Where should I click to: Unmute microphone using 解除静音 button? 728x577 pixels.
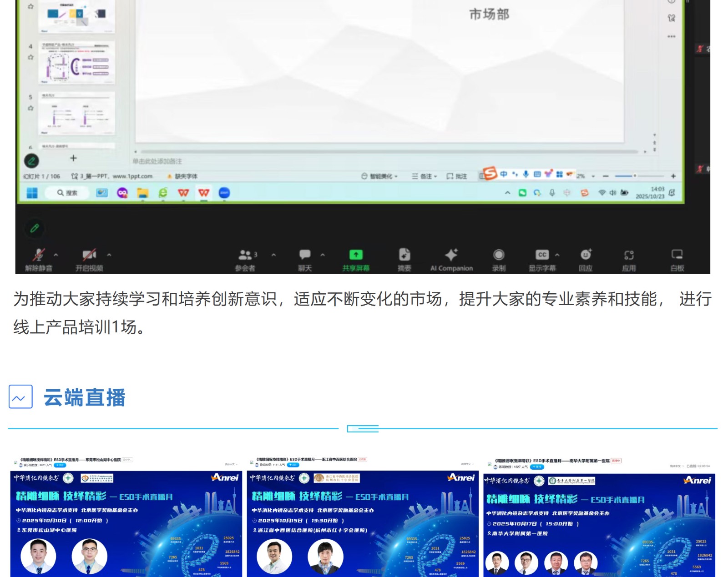tap(39, 255)
